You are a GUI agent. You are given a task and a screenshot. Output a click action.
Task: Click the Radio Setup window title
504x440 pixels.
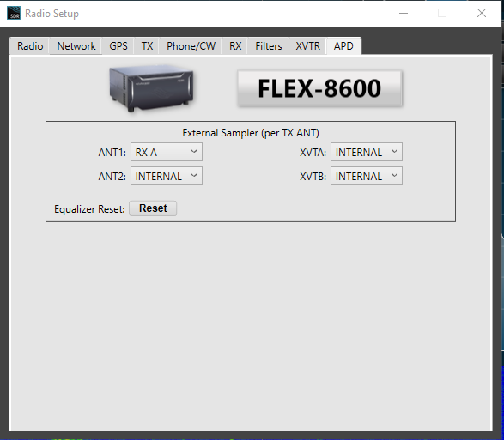tap(52, 14)
